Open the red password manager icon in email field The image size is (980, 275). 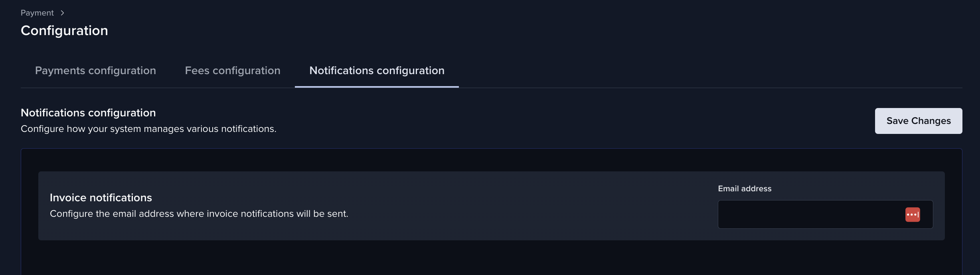pyautogui.click(x=913, y=214)
